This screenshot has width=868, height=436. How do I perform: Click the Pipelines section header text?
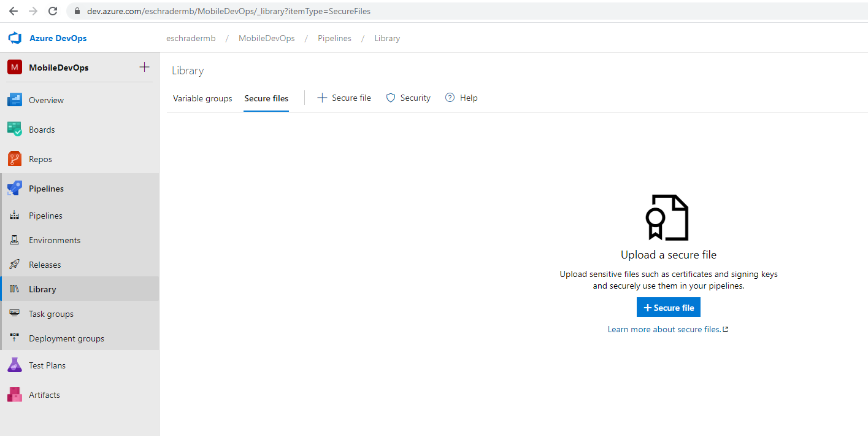coord(47,189)
